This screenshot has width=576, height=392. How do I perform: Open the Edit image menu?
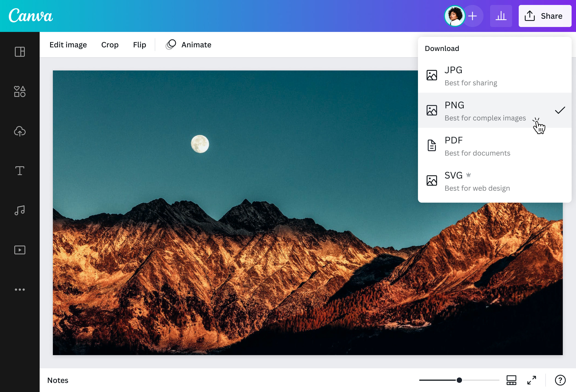(68, 45)
